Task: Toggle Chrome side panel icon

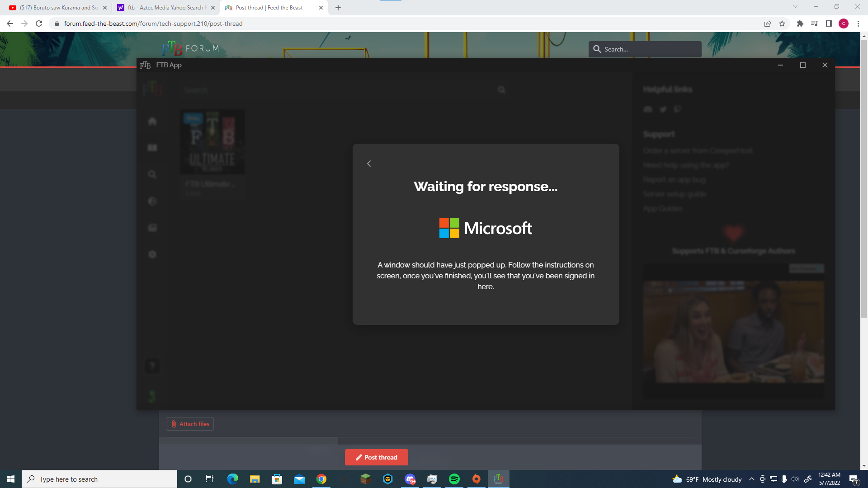Action: coord(829,23)
